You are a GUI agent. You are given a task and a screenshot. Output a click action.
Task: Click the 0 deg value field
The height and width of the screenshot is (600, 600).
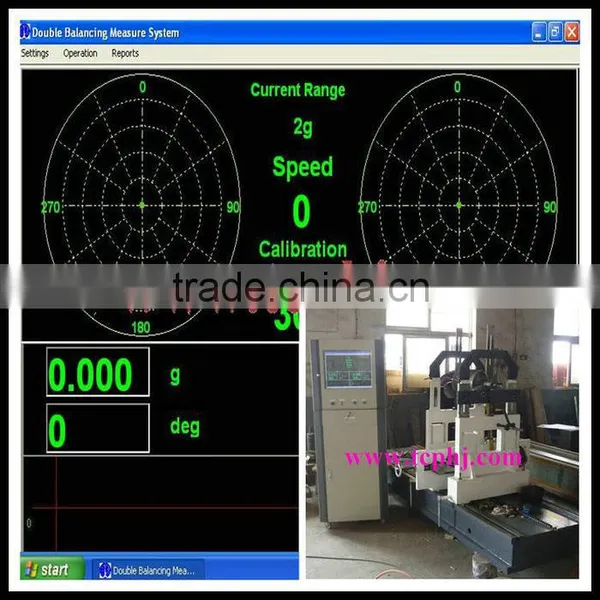point(98,428)
